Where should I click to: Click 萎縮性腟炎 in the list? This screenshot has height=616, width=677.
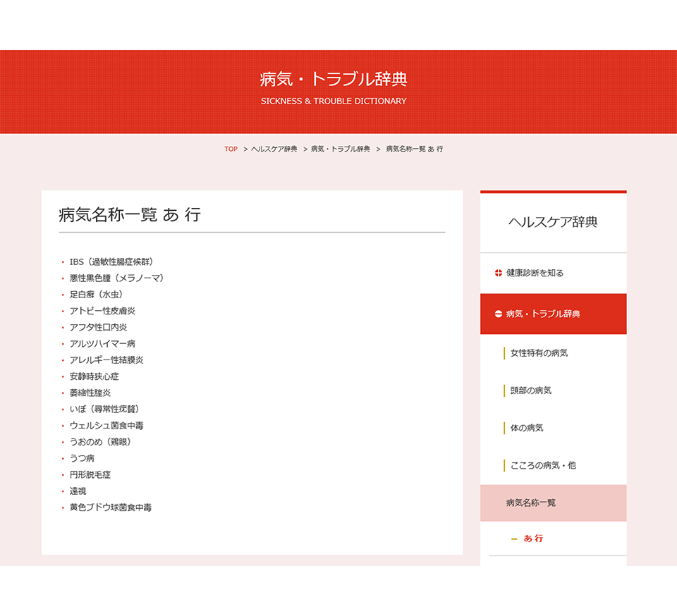tap(90, 393)
